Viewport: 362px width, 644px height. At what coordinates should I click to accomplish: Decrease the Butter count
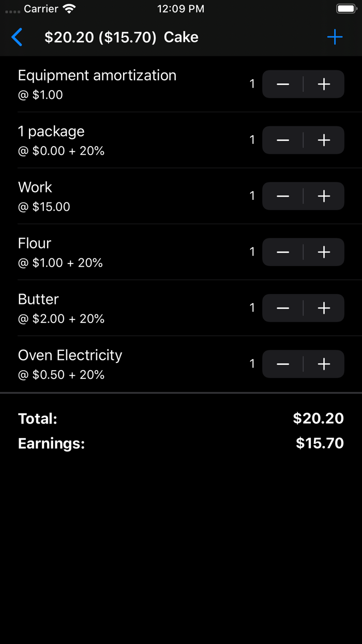[283, 308]
